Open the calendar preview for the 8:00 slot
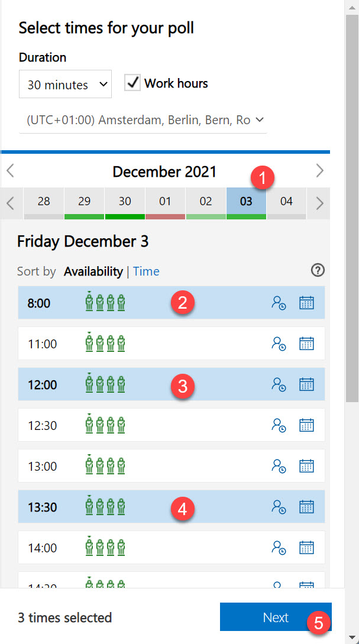 click(307, 302)
